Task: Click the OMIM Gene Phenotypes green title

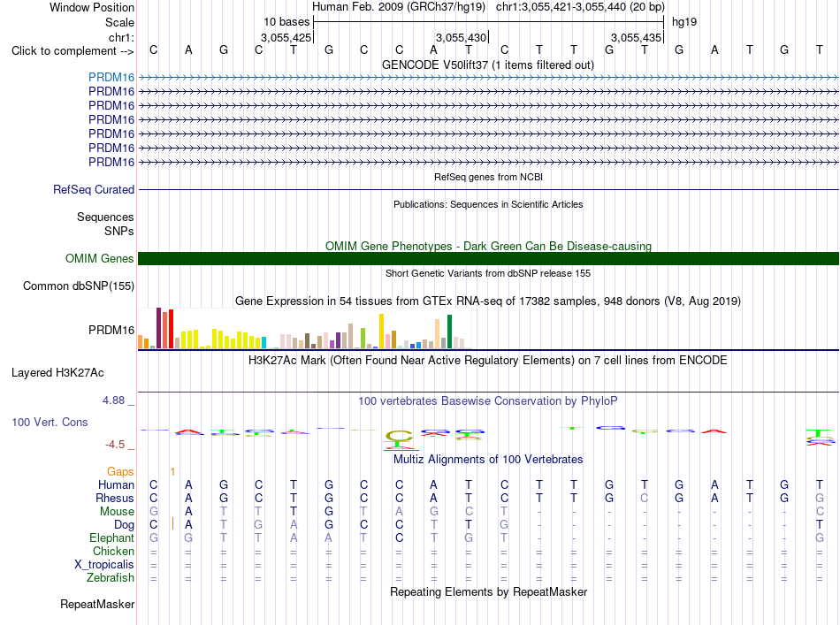Action: pos(488,246)
